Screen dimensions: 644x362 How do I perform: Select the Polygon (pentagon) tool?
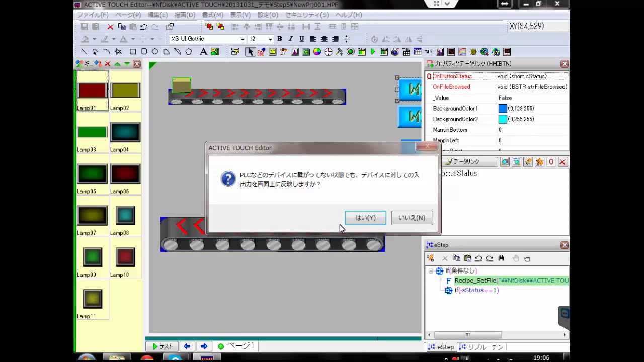[x=189, y=52]
